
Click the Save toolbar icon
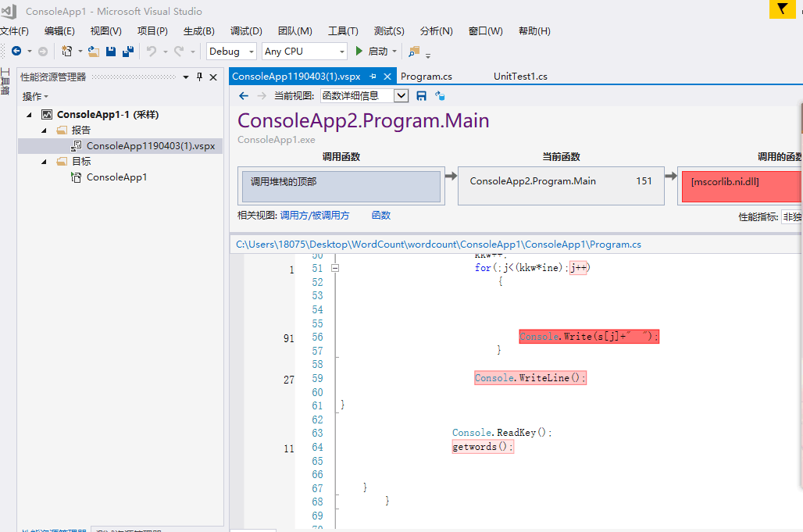tap(111, 52)
